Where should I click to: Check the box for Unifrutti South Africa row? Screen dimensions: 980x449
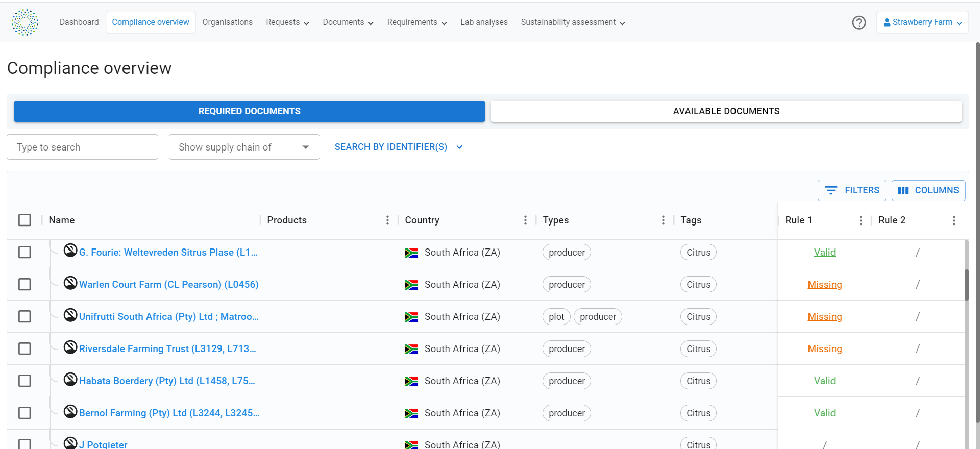pyautogui.click(x=24, y=316)
